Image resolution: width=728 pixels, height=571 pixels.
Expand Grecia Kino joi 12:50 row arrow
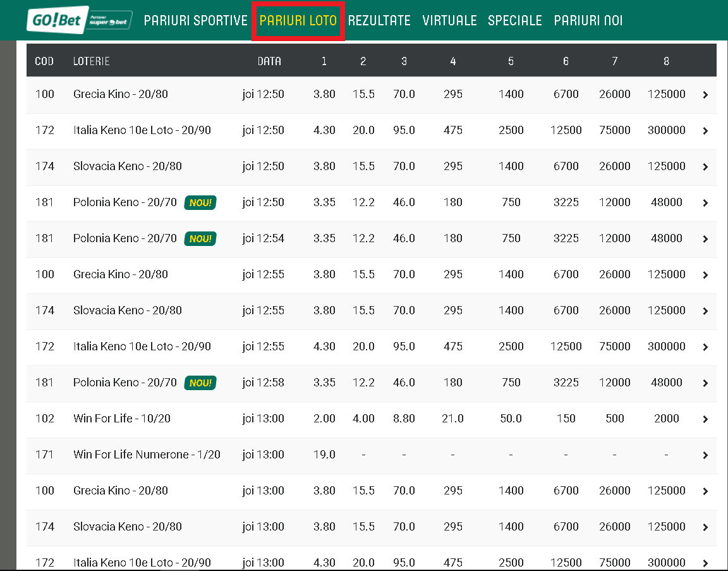(705, 95)
